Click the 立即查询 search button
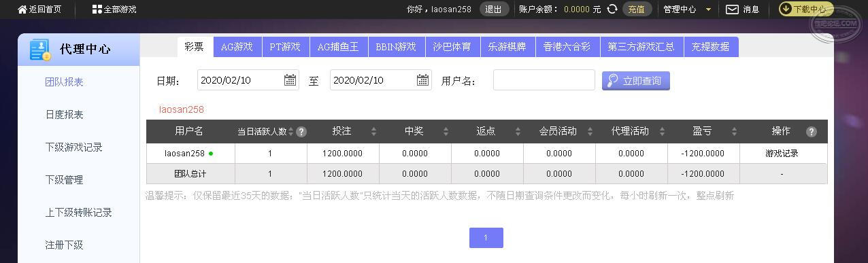The width and height of the screenshot is (868, 263). point(636,81)
